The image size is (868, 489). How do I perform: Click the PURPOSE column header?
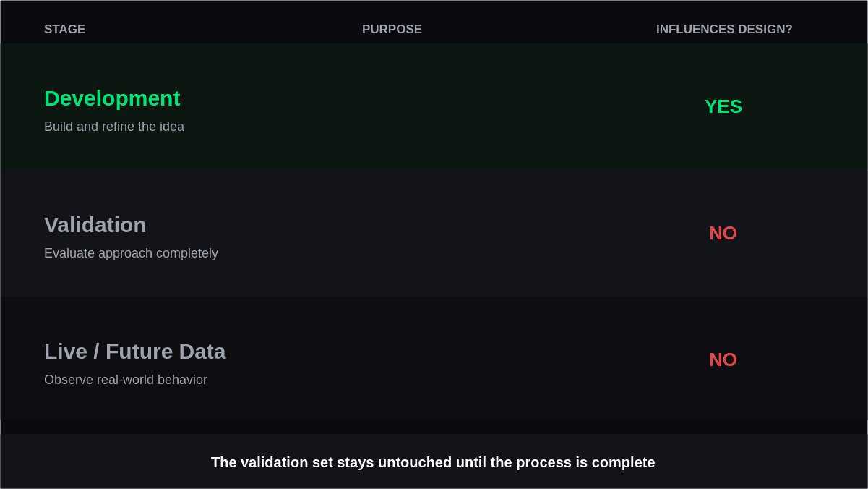point(392,30)
